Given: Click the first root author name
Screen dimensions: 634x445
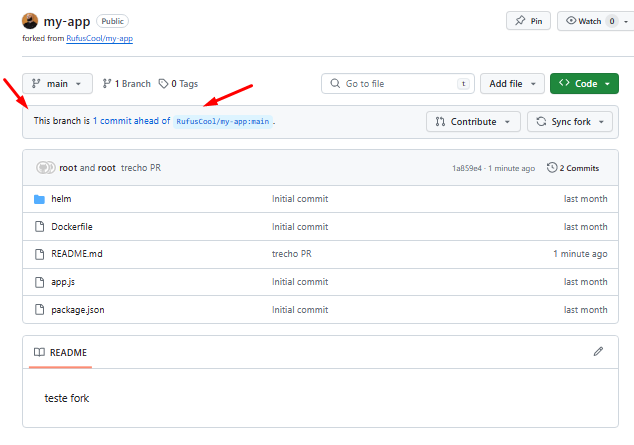Looking at the screenshot, I should pyautogui.click(x=68, y=168).
